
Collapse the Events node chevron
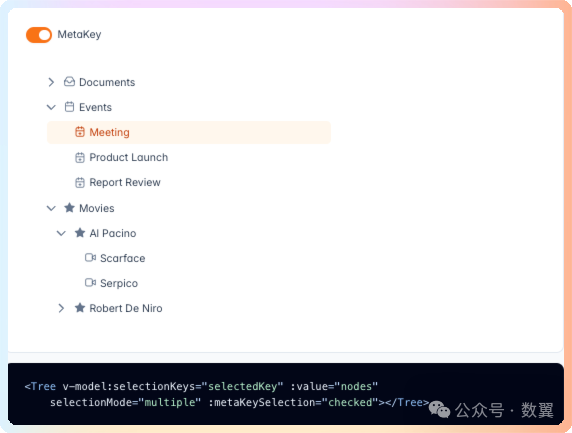tap(51, 107)
